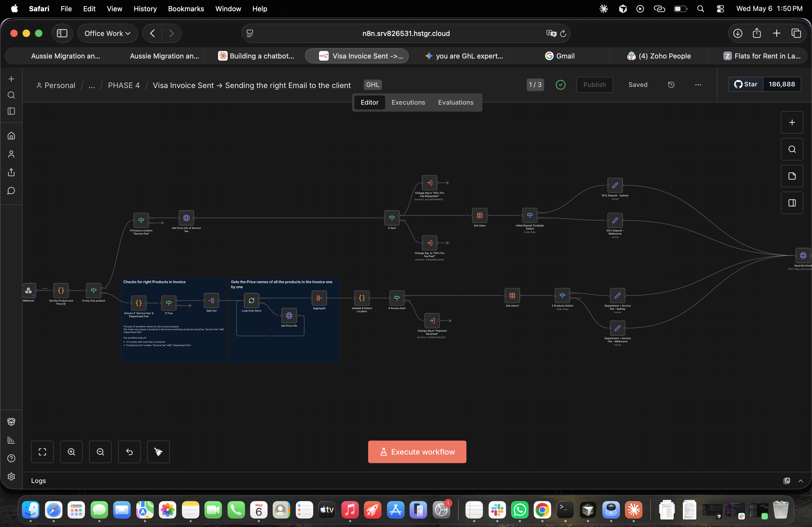Click the GHL tag label

point(372,85)
